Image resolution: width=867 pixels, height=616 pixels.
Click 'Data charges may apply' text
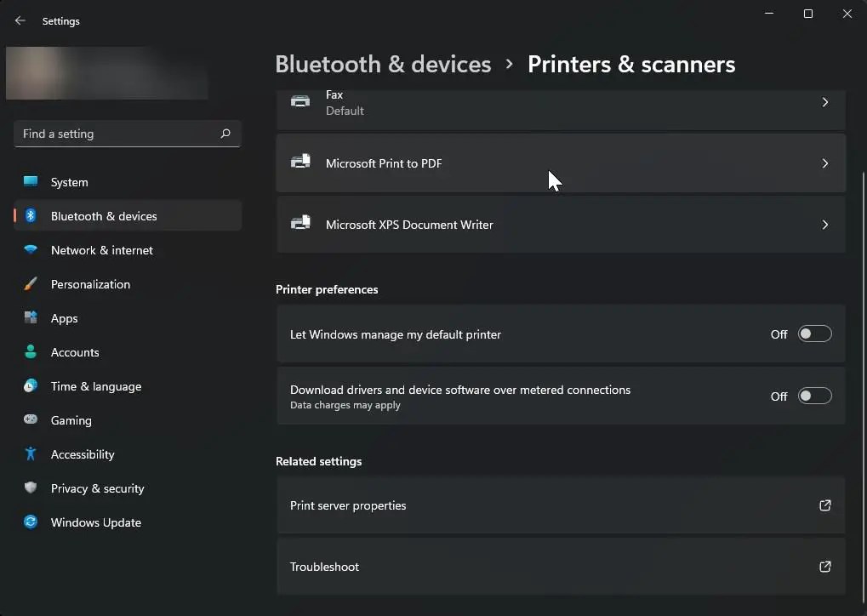[345, 405]
